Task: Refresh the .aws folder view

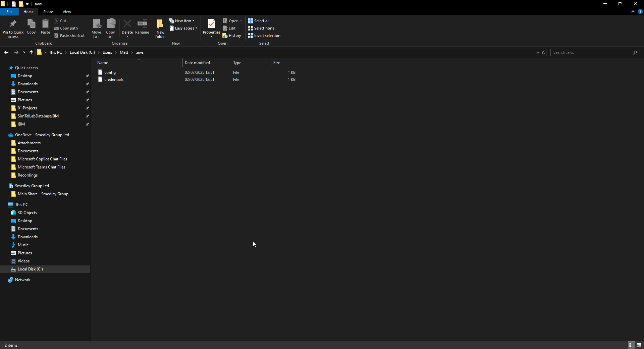Action: [x=544, y=52]
